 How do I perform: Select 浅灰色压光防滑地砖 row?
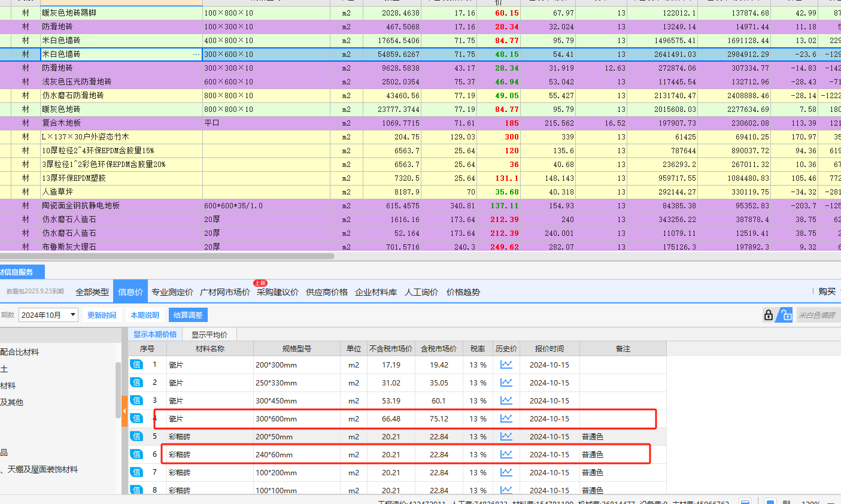420,82
